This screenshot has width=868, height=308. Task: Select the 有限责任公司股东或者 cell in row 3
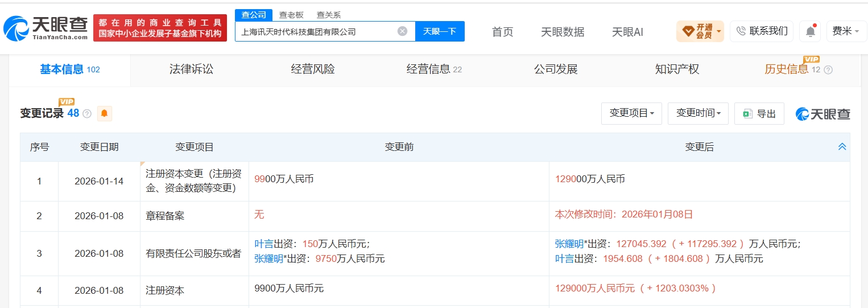pyautogui.click(x=193, y=254)
